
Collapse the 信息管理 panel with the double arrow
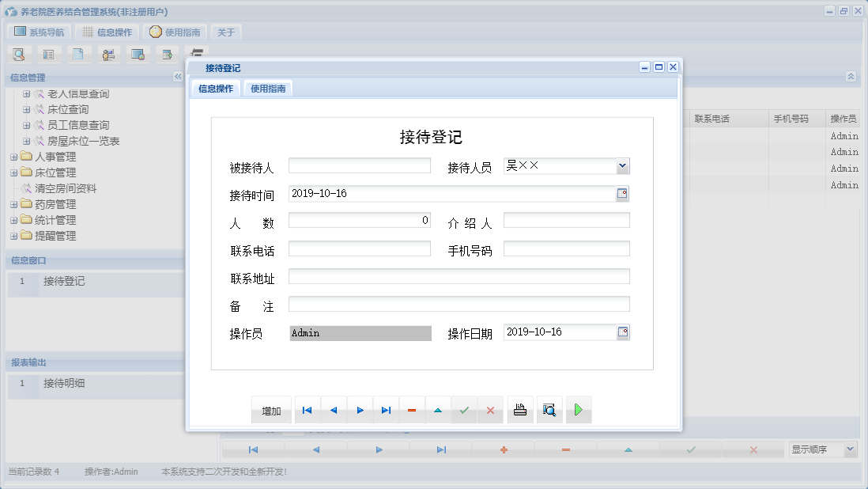179,77
